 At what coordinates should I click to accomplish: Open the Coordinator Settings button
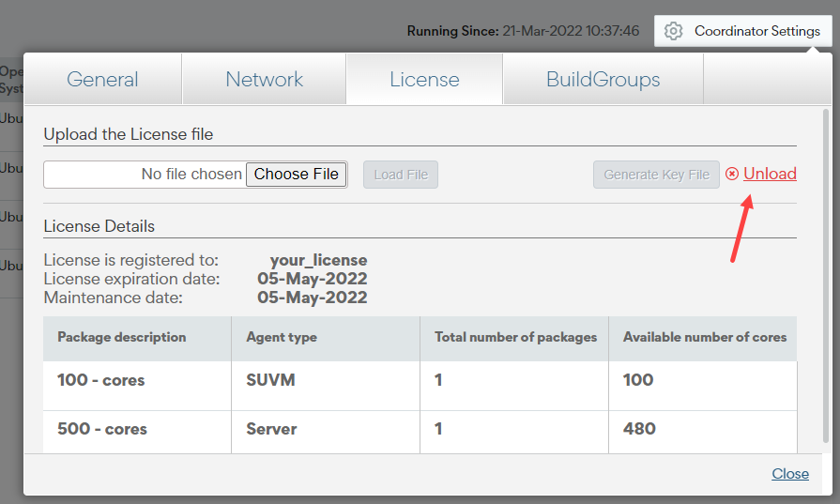(743, 31)
